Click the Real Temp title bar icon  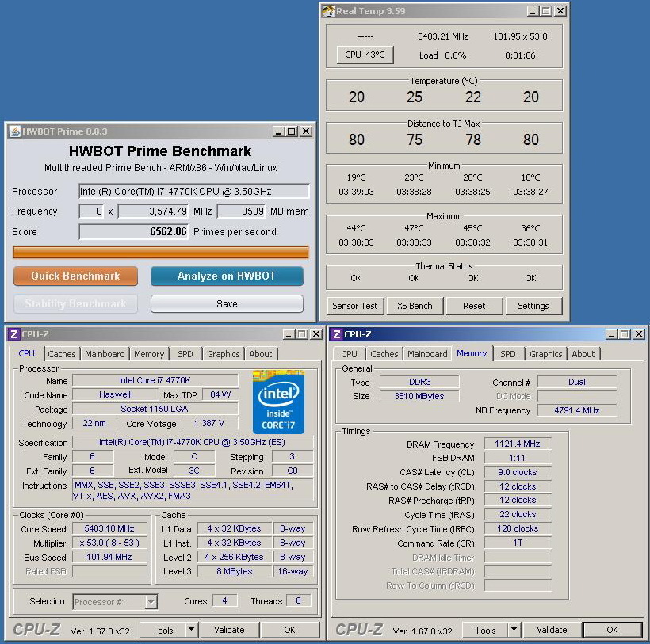(328, 11)
